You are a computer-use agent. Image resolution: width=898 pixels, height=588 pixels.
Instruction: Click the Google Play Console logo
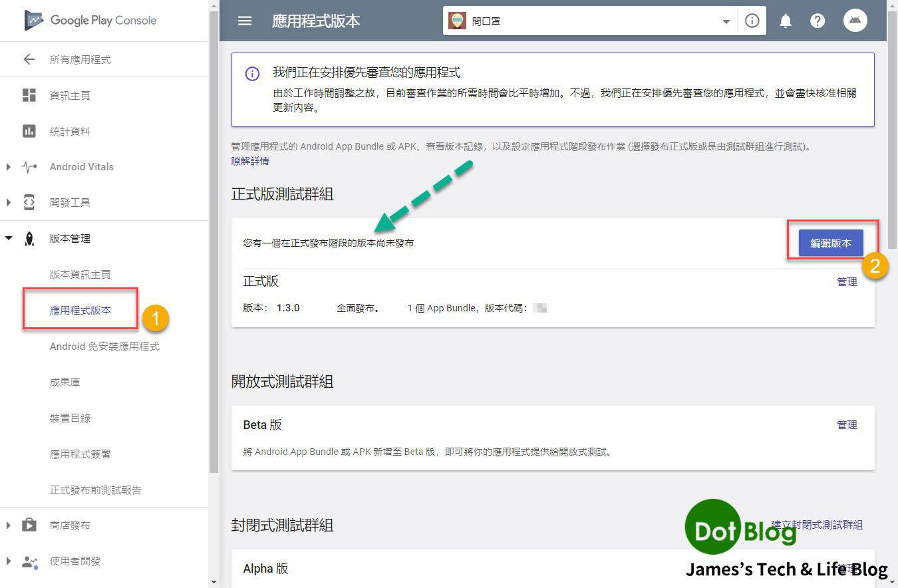click(90, 20)
